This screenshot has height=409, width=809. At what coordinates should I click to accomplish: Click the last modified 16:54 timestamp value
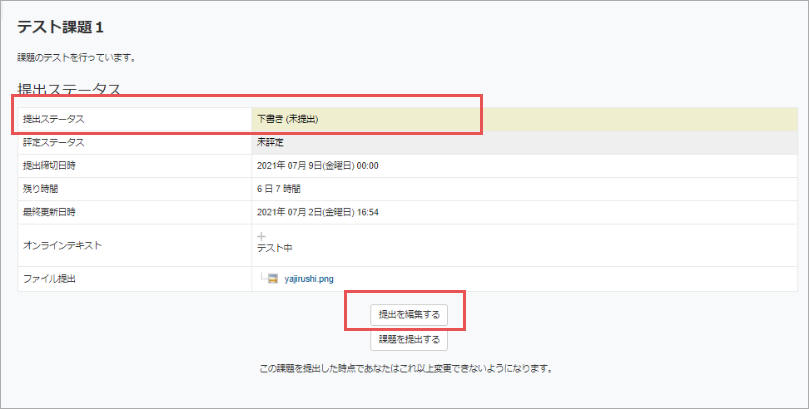(317, 211)
